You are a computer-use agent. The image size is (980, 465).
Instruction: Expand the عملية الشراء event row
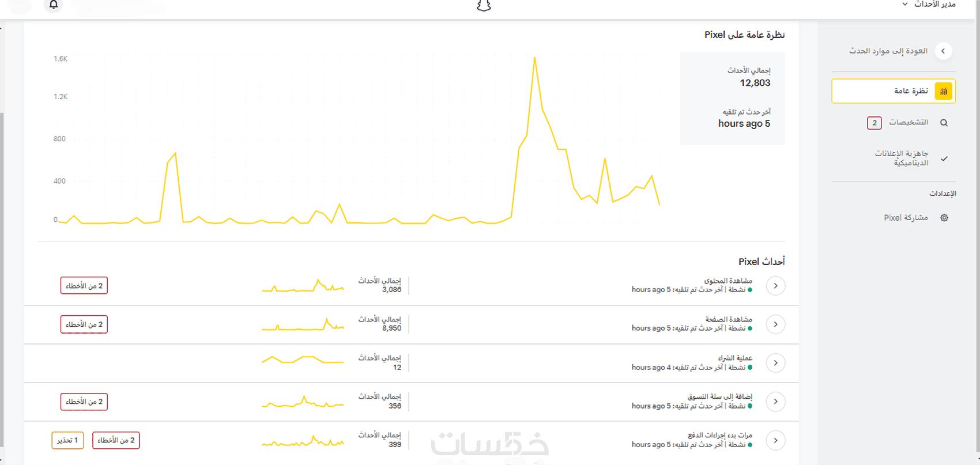[x=775, y=363]
